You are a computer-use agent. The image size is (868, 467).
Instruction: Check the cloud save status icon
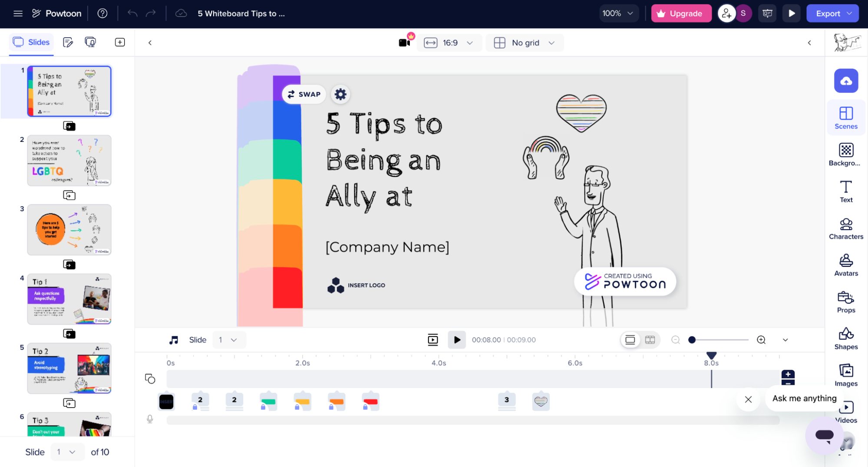(x=181, y=13)
